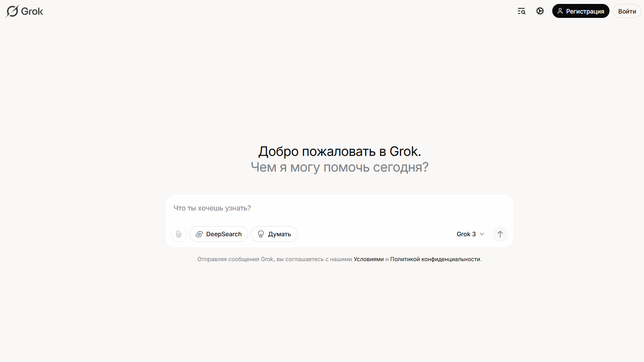Click the Grok wordmark text
Viewport: 644px width, 362px height.
click(x=32, y=11)
